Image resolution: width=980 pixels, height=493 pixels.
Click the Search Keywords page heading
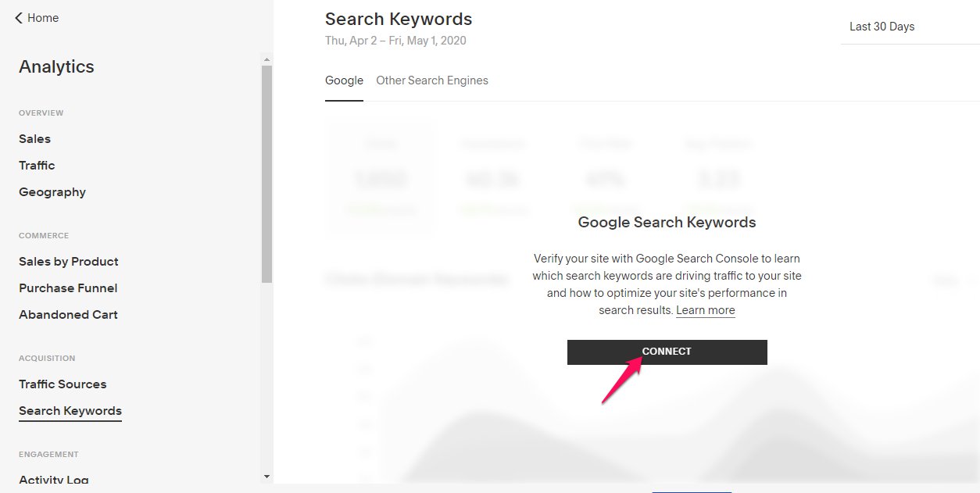tap(399, 19)
